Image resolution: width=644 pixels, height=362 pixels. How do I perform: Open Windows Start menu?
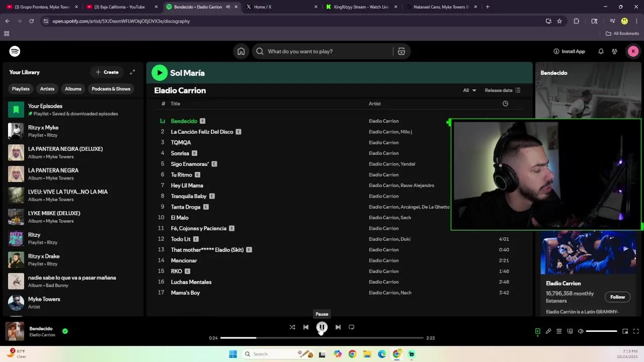233,354
